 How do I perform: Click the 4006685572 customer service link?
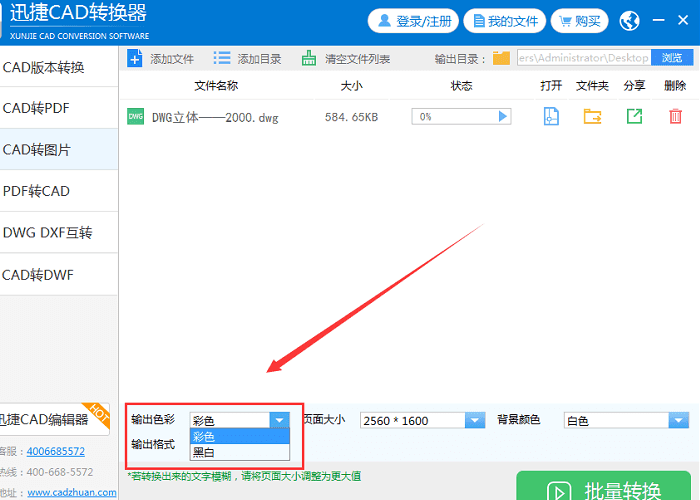55,451
